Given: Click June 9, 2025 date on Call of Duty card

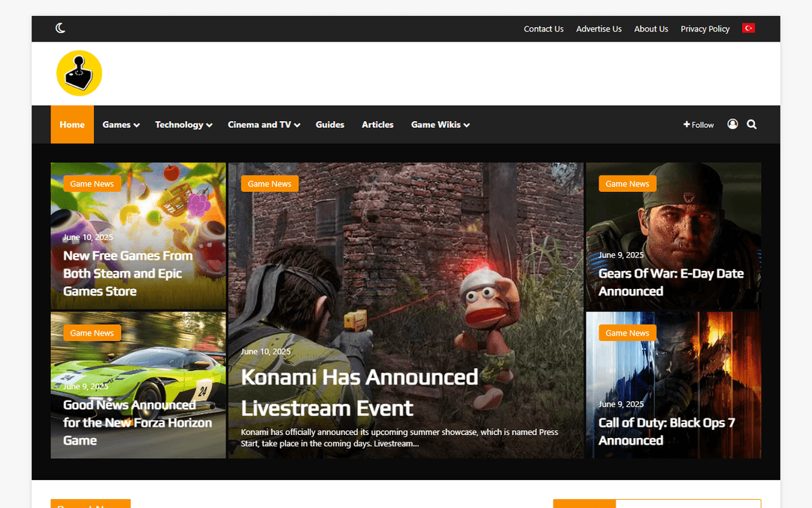Looking at the screenshot, I should coord(621,404).
